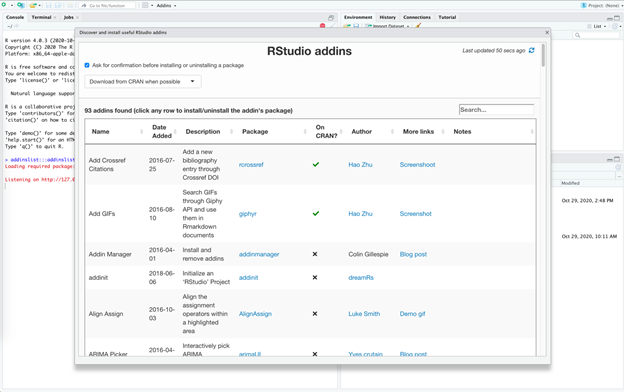624x392 pixels.
Task: Toggle Ask for confirmation before installing checkbox
Action: point(87,65)
